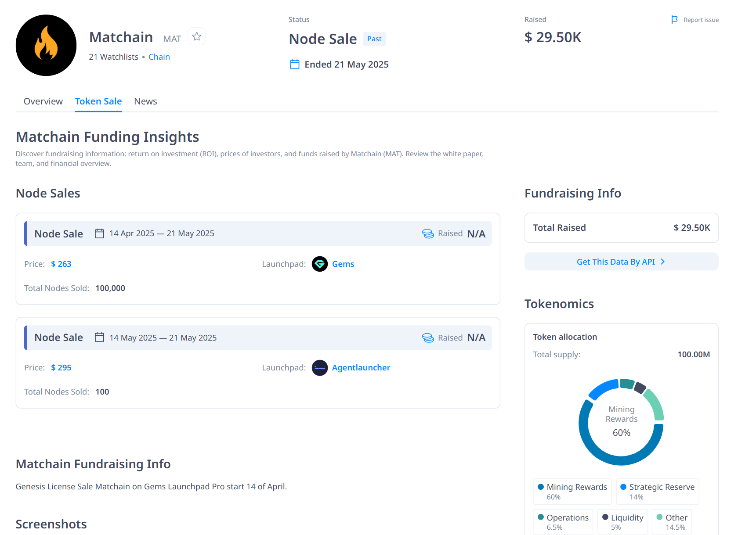Click the arrow in Get This Data By API
This screenshot has height=535, width=756.
pos(663,262)
